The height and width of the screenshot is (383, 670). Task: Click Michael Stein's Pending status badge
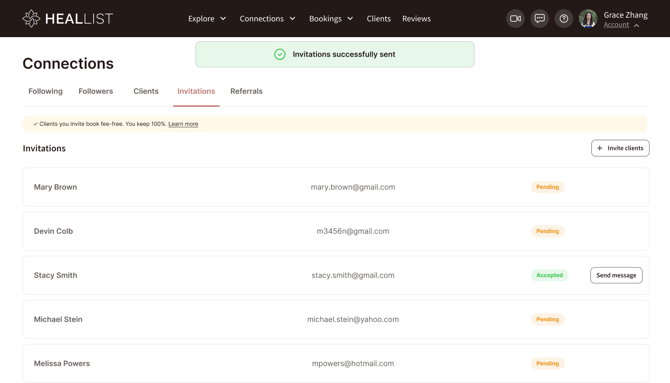pos(547,319)
